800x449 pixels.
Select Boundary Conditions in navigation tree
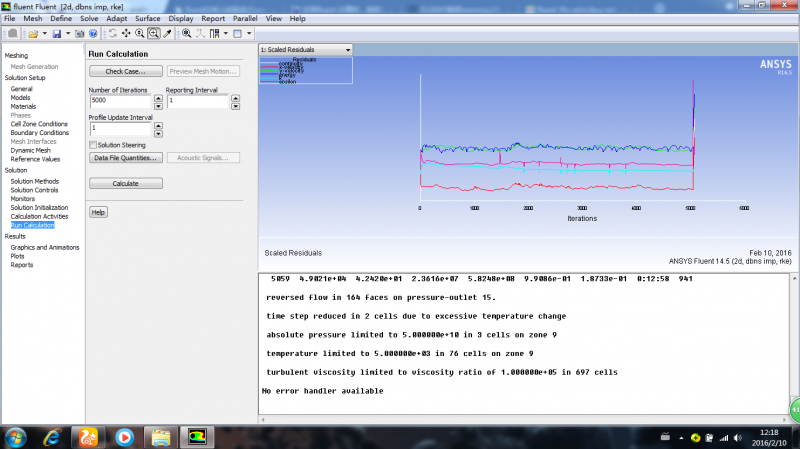coord(40,133)
